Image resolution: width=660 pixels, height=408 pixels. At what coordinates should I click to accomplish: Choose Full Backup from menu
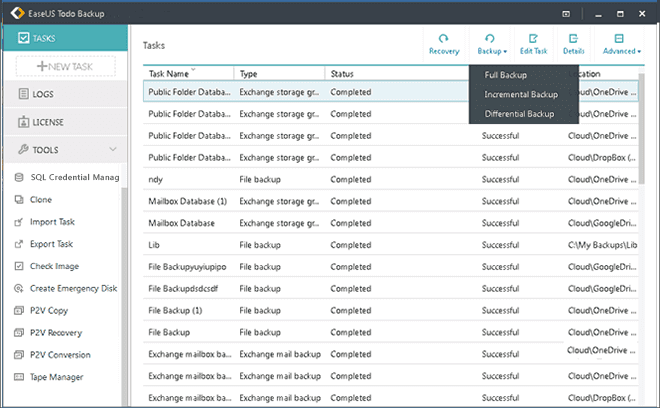524,75
